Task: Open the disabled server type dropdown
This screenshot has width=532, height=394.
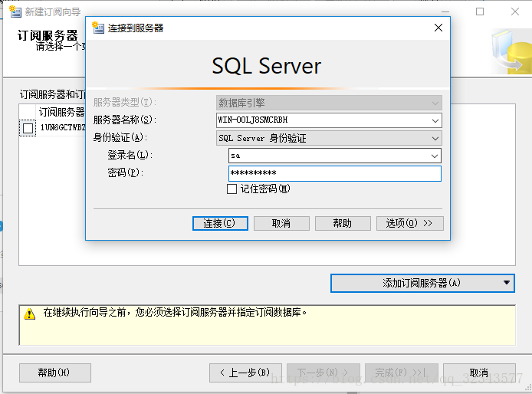Action: pyautogui.click(x=435, y=103)
